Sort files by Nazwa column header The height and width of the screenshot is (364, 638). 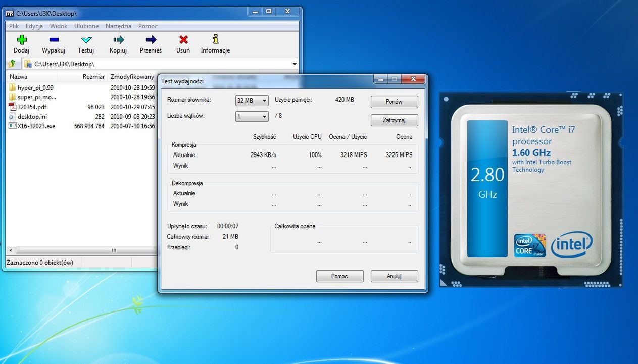click(31, 77)
